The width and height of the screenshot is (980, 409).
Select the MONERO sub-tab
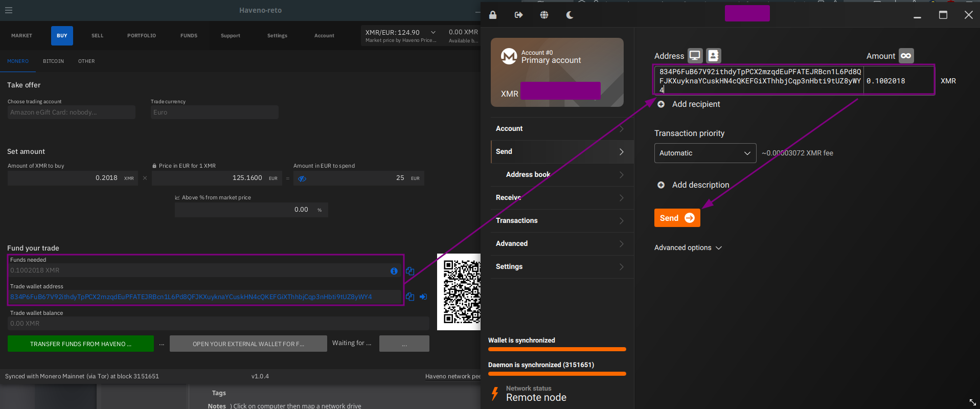coord(18,61)
